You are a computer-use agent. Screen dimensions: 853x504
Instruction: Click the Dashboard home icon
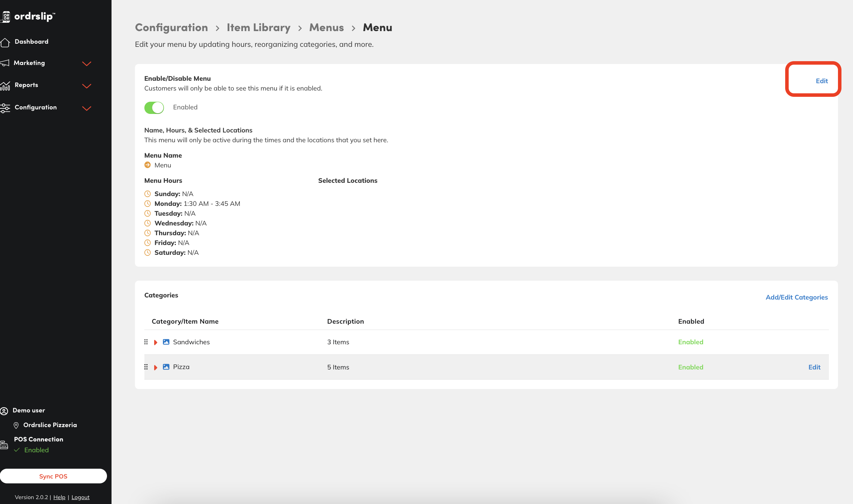point(5,42)
